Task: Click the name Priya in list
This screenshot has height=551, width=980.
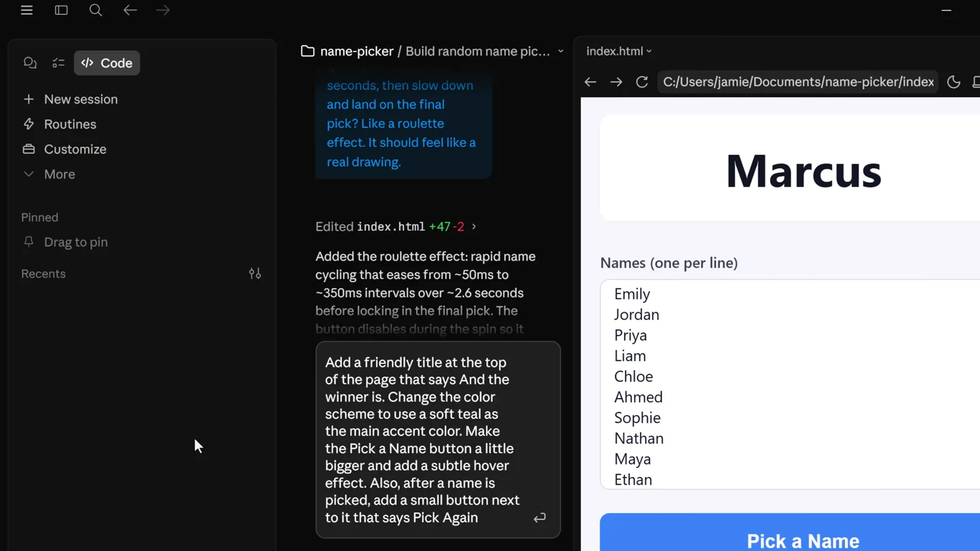Action: tap(630, 335)
